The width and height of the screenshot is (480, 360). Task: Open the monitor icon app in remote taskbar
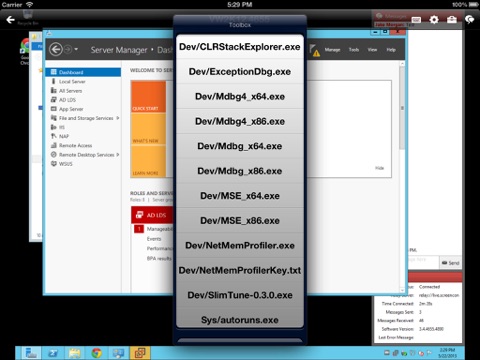pyautogui.click(x=118, y=353)
